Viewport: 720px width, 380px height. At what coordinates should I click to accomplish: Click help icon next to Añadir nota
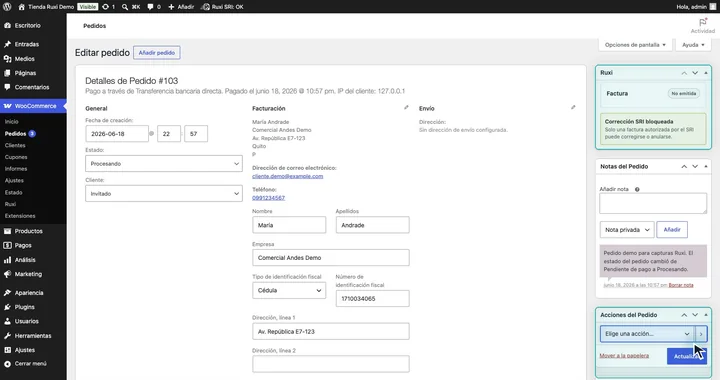637,189
